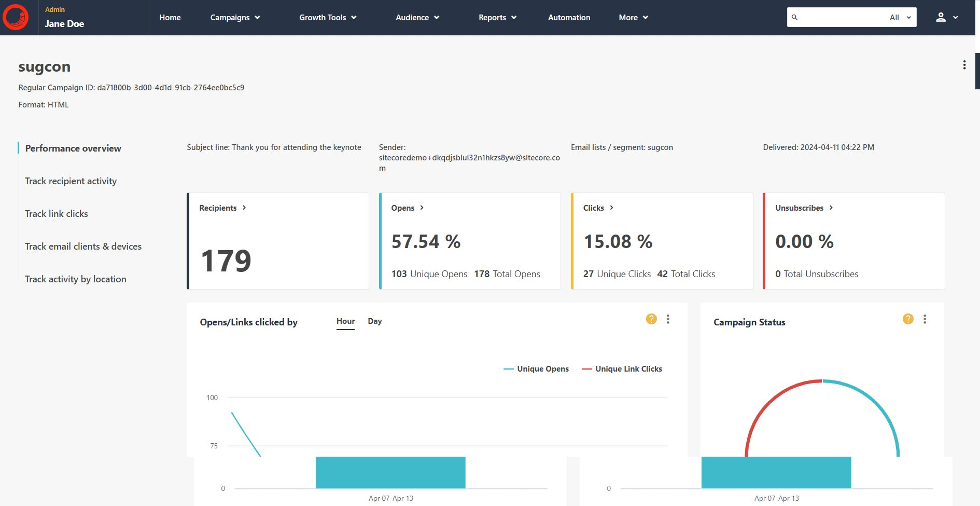This screenshot has width=980, height=506.
Task: Open Campaign Status kebab menu
Action: point(925,319)
